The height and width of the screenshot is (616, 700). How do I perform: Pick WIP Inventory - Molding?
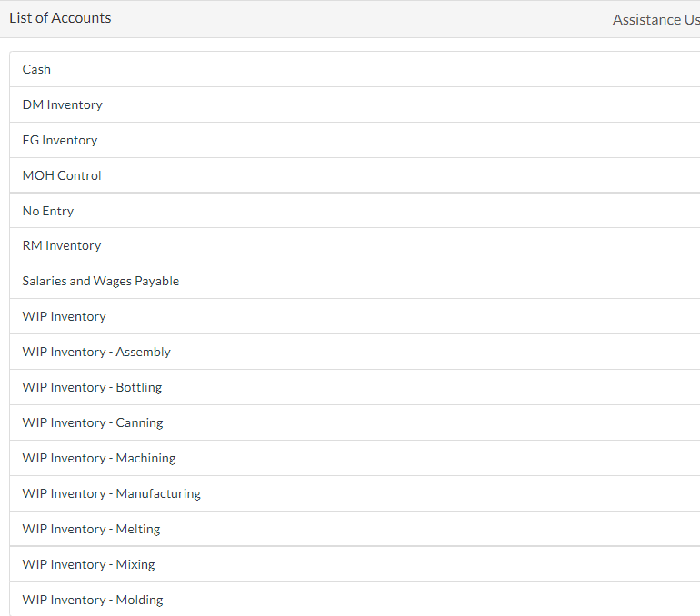point(355,600)
